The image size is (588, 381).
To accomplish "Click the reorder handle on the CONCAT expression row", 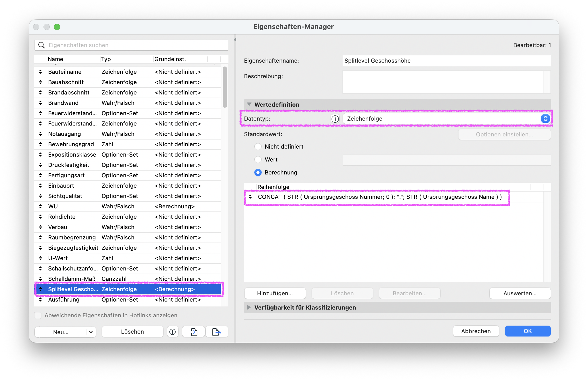I will pyautogui.click(x=250, y=197).
